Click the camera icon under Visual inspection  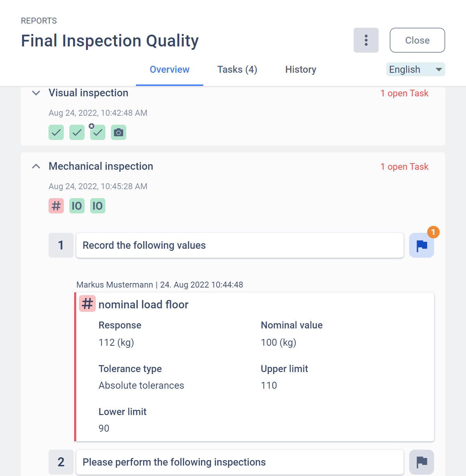[118, 132]
